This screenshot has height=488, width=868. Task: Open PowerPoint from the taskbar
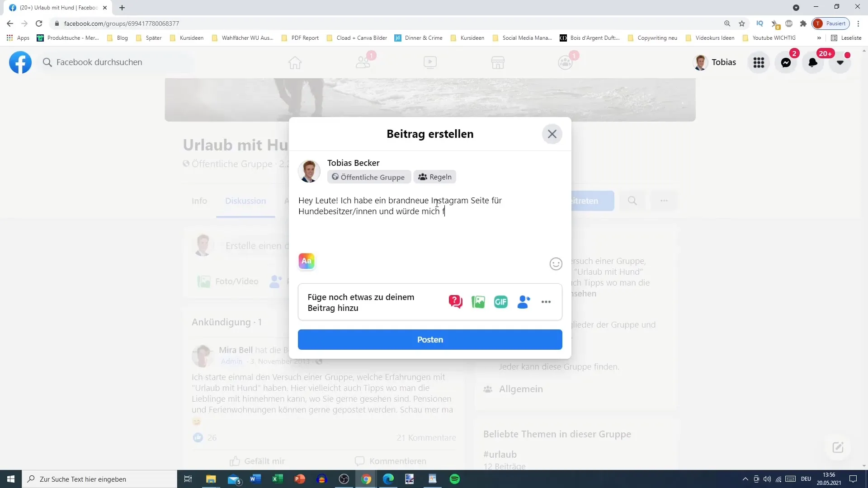[300, 479]
